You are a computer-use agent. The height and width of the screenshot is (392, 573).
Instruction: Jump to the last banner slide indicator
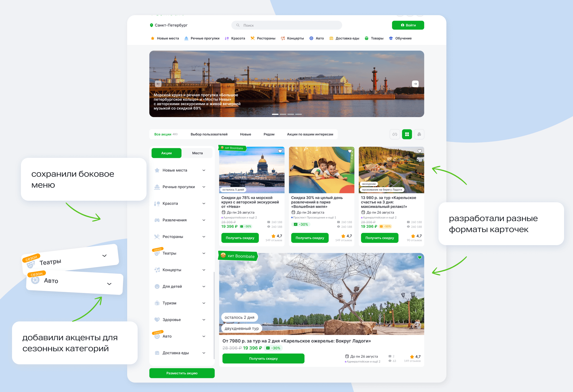[299, 114]
